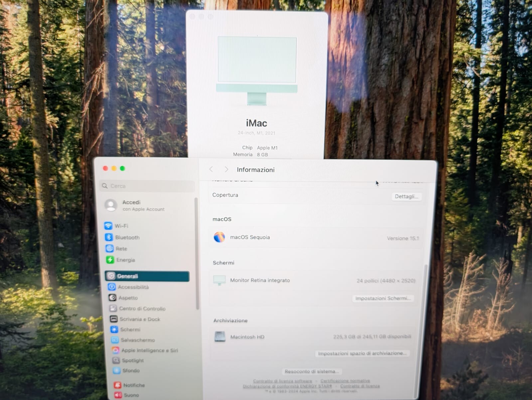Open Wi-Fi settings icon in sidebar
Screen dimensions: 532x400
(x=108, y=226)
